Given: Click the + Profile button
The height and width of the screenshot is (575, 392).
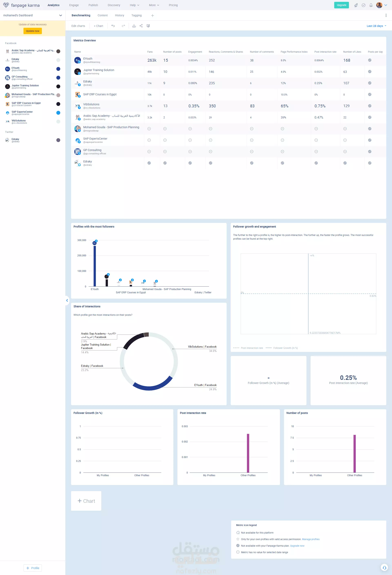Looking at the screenshot, I should [x=33, y=568].
